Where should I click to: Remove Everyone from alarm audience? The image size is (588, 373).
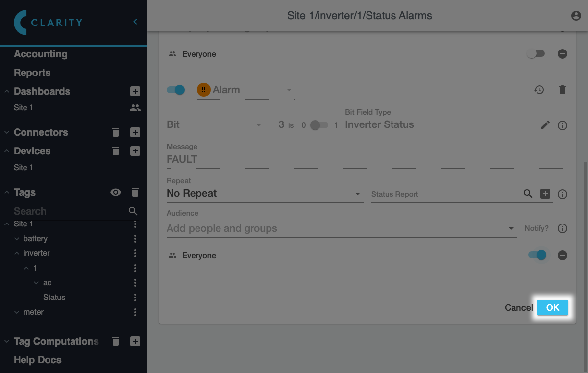pos(563,255)
